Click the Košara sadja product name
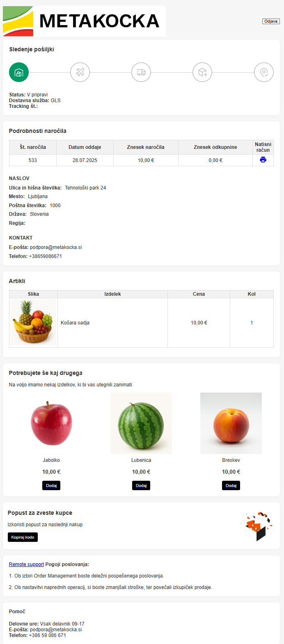The height and width of the screenshot is (644, 284). (75, 323)
